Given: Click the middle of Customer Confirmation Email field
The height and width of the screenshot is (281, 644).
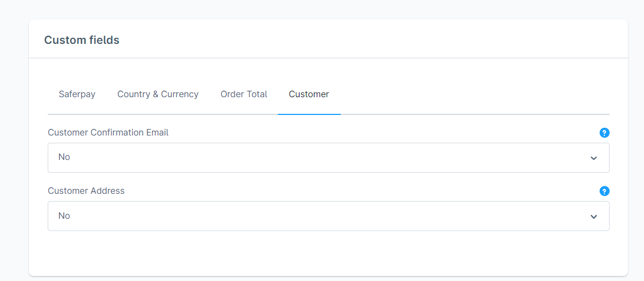Looking at the screenshot, I should [328, 158].
